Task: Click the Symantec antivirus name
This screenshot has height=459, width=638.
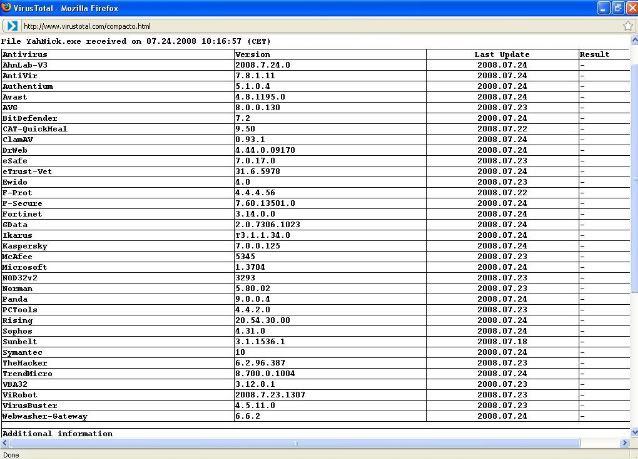Action: click(22, 353)
